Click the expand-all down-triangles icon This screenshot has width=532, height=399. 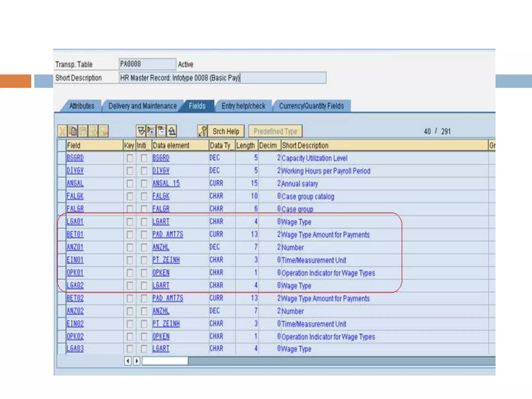(x=141, y=131)
